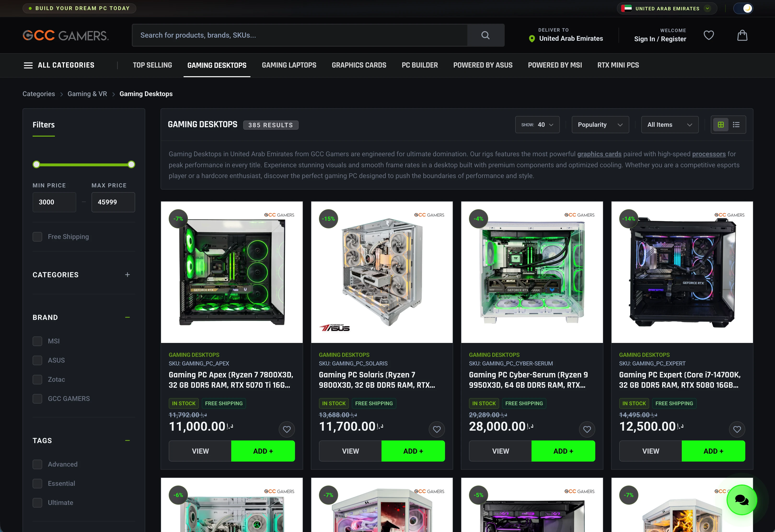Add Gaming PC Expert to cart
The height and width of the screenshot is (532, 775).
pos(713,451)
